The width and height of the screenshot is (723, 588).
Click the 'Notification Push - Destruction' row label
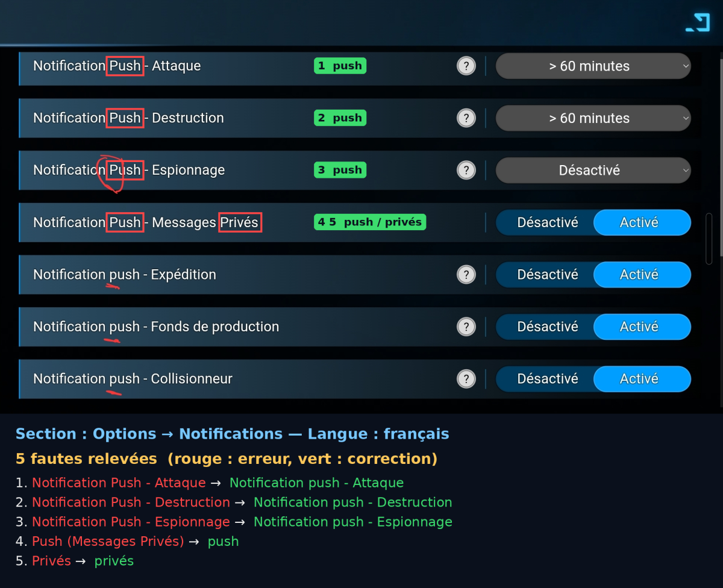pos(128,118)
